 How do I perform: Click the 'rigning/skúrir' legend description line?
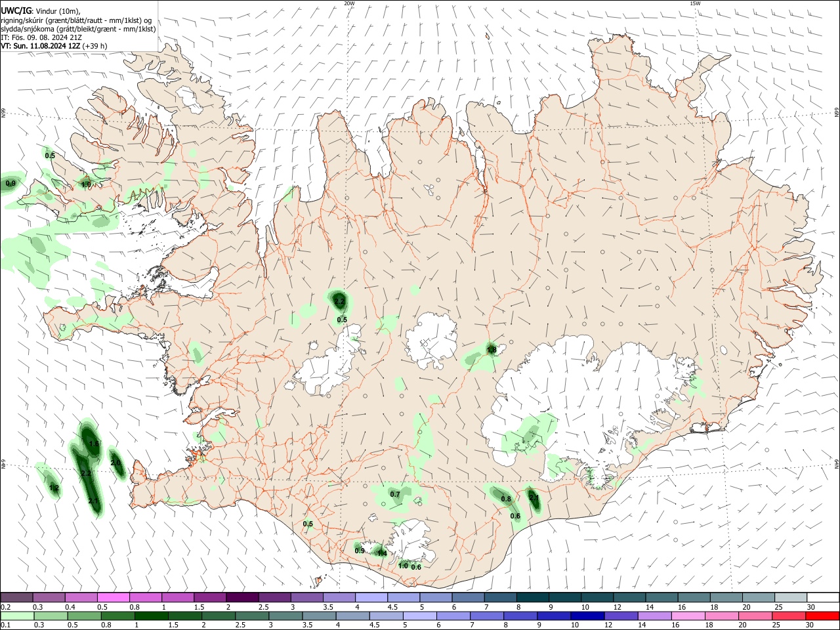pyautogui.click(x=76, y=20)
